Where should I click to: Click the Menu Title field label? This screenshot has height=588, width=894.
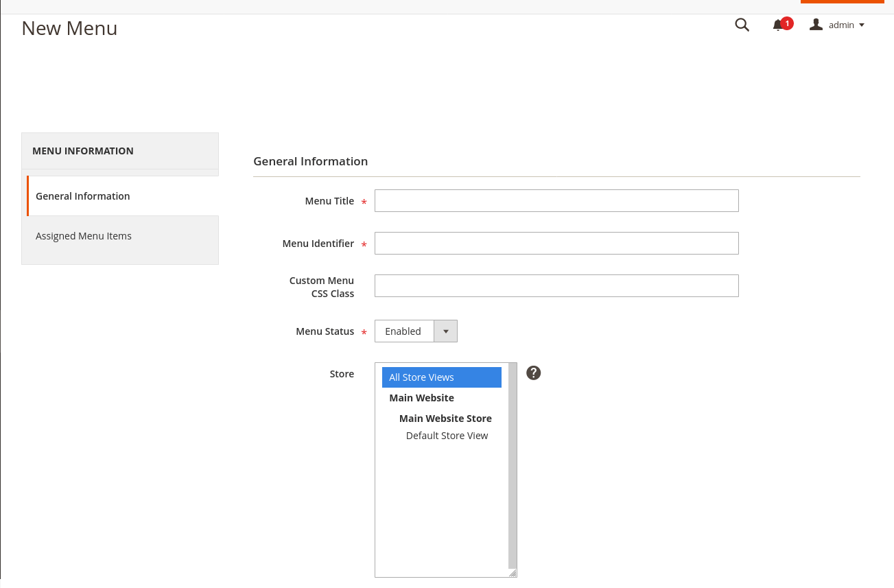coord(329,201)
